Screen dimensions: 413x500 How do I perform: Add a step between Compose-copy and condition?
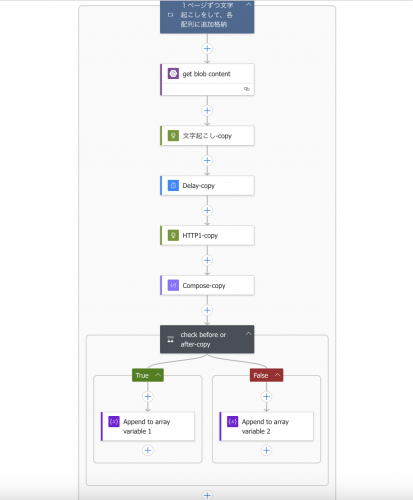[207, 310]
